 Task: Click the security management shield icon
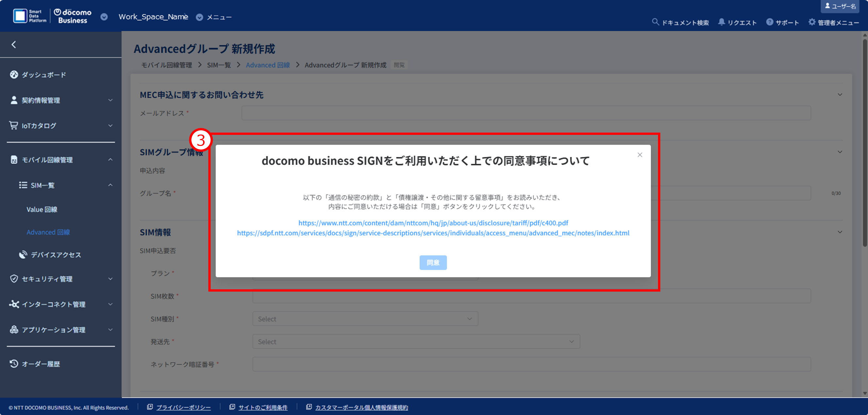14,279
